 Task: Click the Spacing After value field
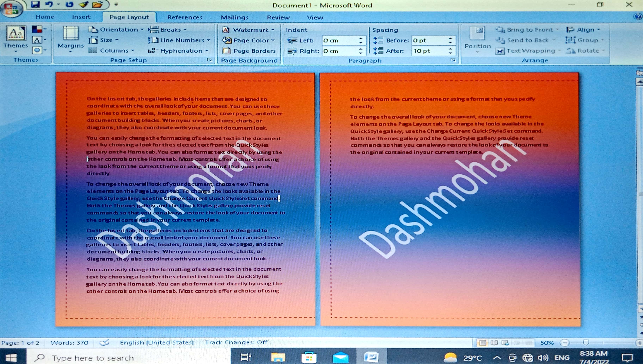pyautogui.click(x=429, y=51)
